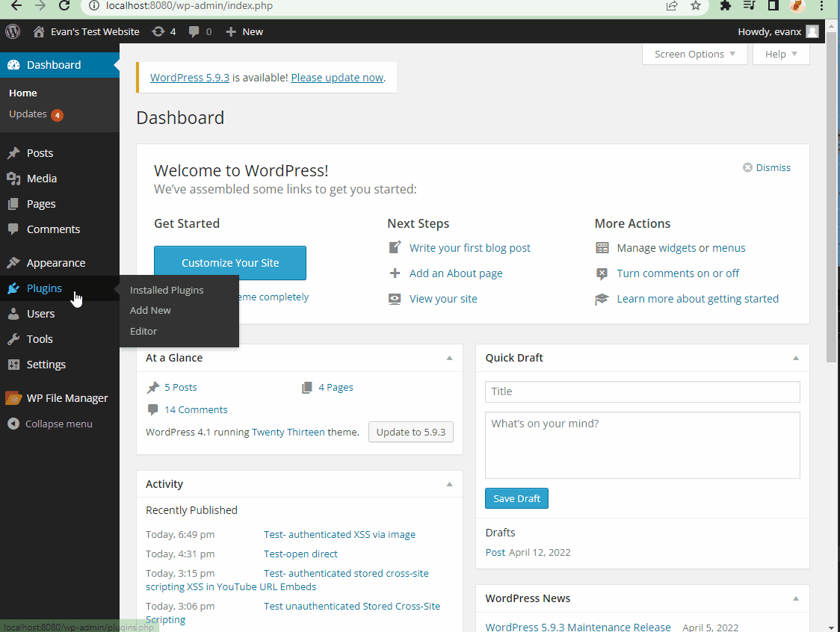Click the graduation cap icon beside Learn more
The height and width of the screenshot is (632, 840).
602,299
